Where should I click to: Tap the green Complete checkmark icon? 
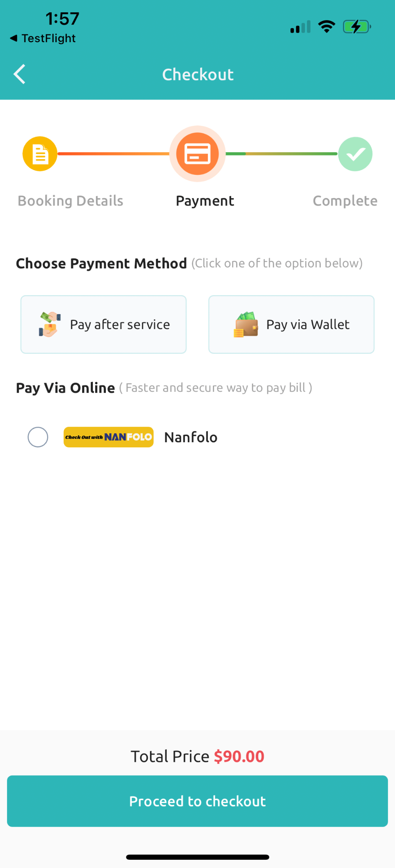point(355,154)
